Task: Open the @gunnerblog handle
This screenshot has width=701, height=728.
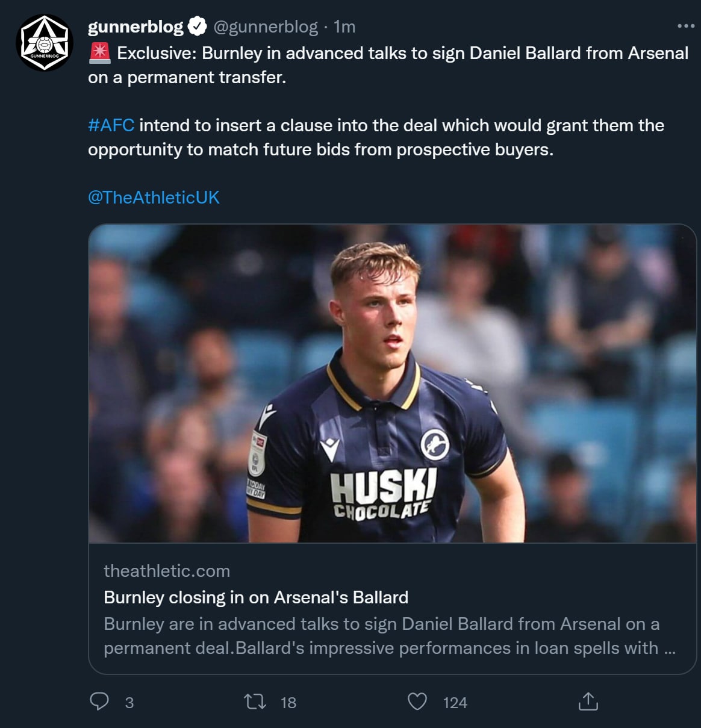Action: pos(266,26)
